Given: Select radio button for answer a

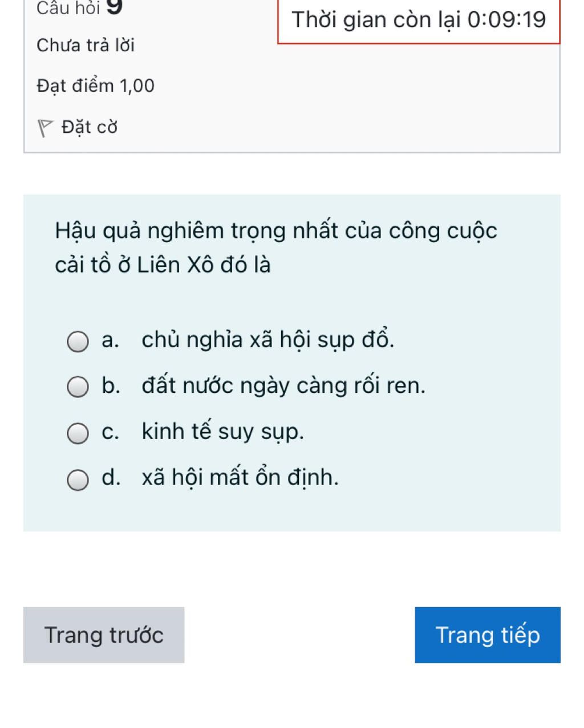Looking at the screenshot, I should pos(78,342).
